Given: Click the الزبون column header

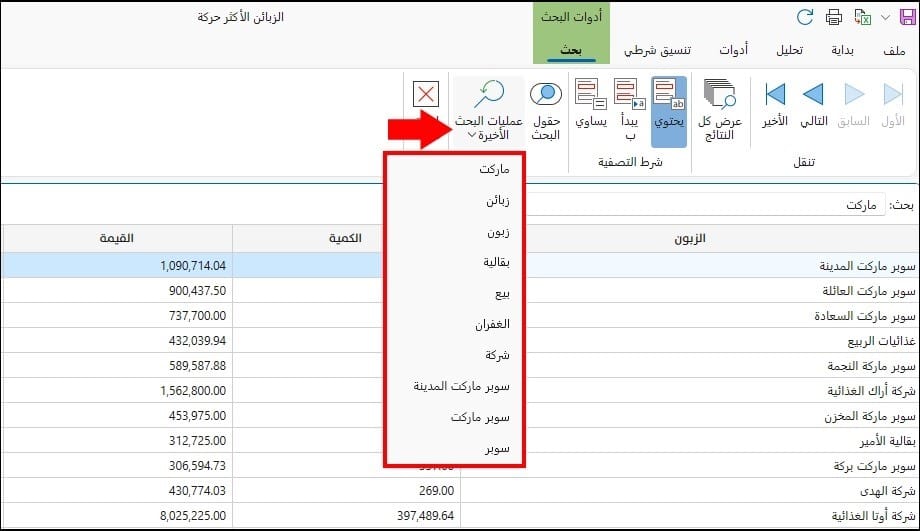Looking at the screenshot, I should coord(690,238).
